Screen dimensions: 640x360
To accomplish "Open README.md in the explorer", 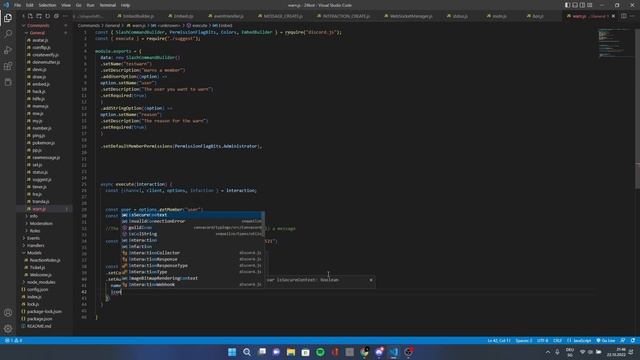I will click(x=39, y=327).
